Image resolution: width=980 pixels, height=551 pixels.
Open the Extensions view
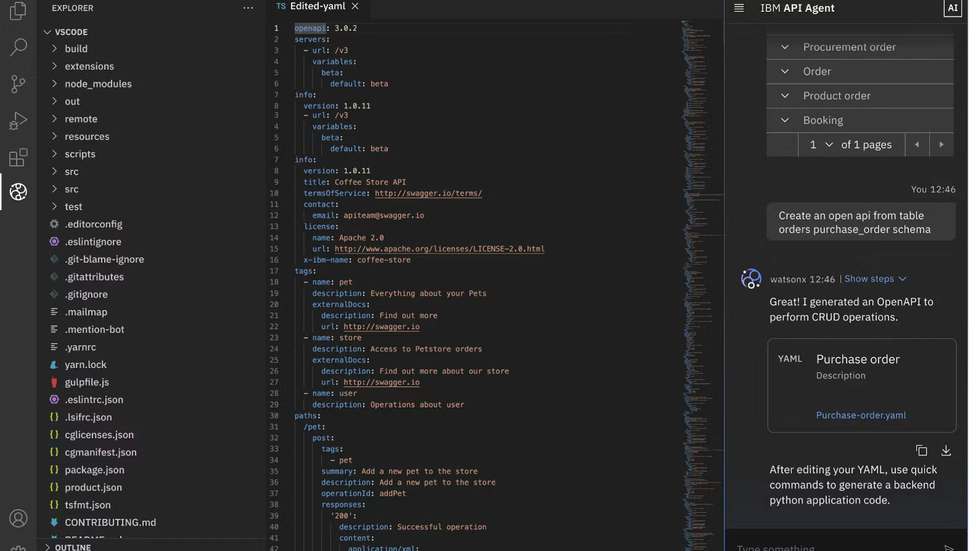(x=19, y=157)
